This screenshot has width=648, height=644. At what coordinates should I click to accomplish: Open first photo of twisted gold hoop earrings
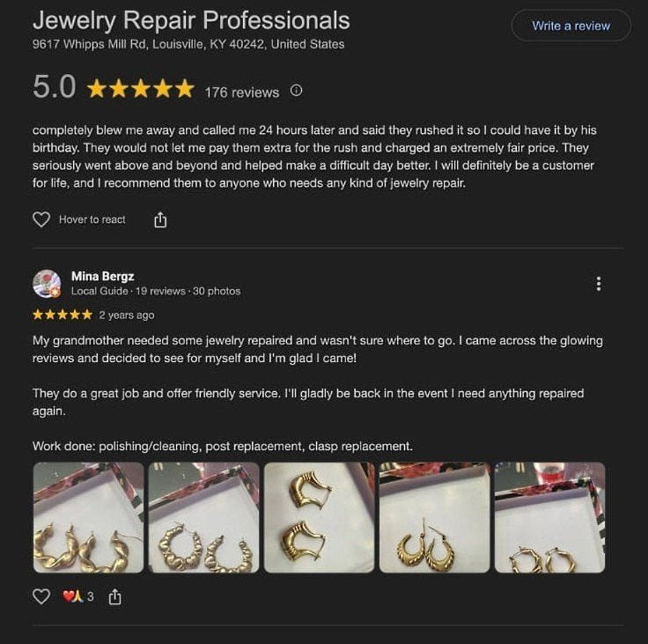tap(88, 517)
